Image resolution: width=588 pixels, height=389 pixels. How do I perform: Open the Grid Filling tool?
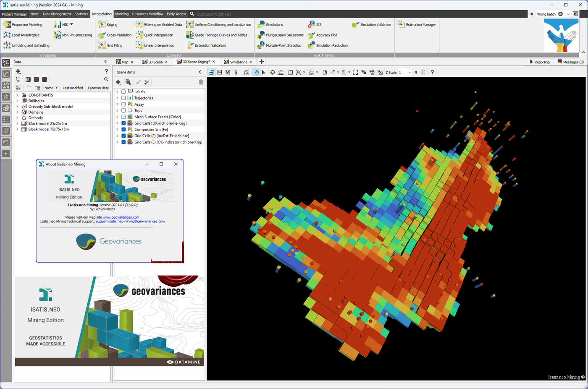click(x=110, y=45)
